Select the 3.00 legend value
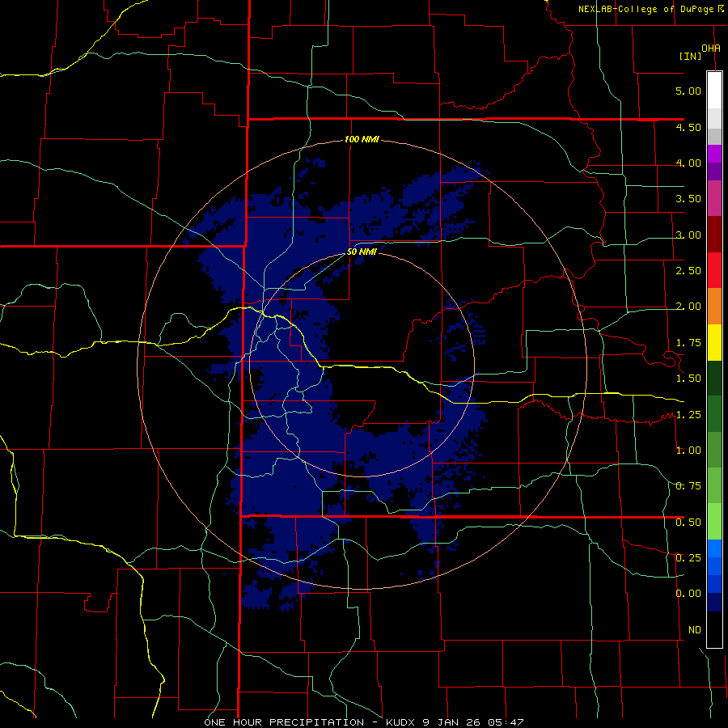728x728 pixels. pos(688,235)
